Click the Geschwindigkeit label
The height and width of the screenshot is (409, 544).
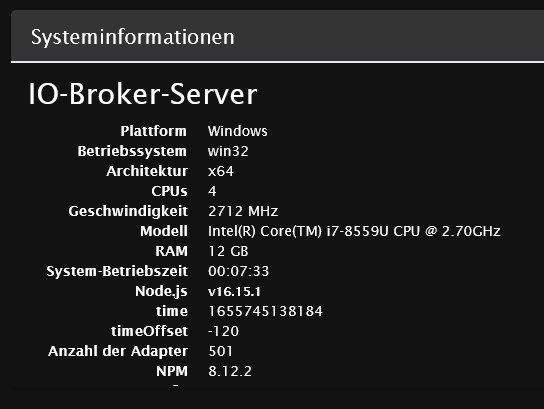[128, 211]
